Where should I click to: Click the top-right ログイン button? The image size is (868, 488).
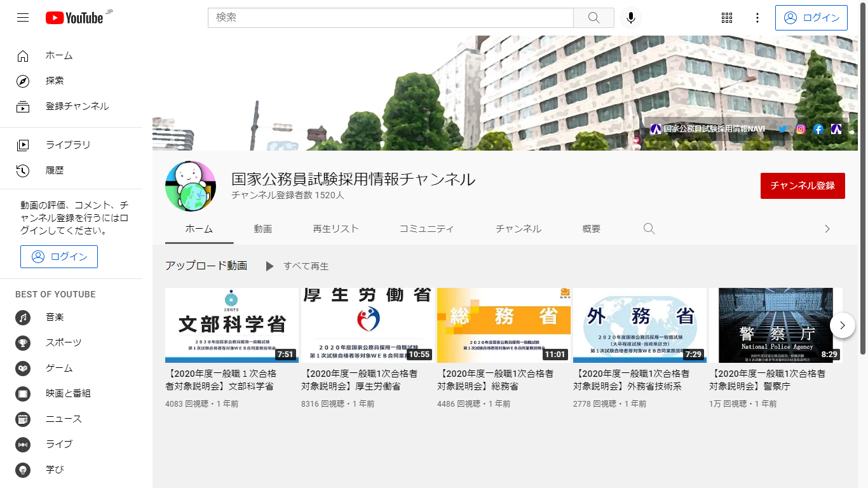[811, 18]
